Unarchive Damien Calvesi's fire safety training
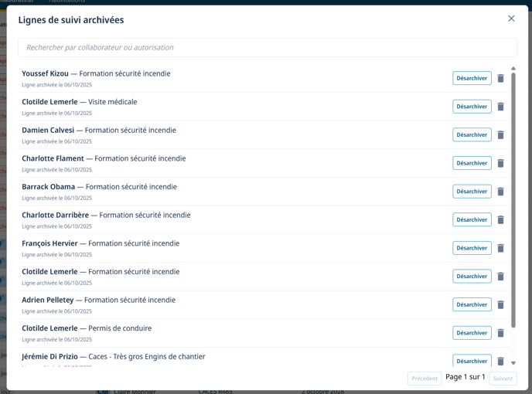532x394 pixels. (x=472, y=134)
